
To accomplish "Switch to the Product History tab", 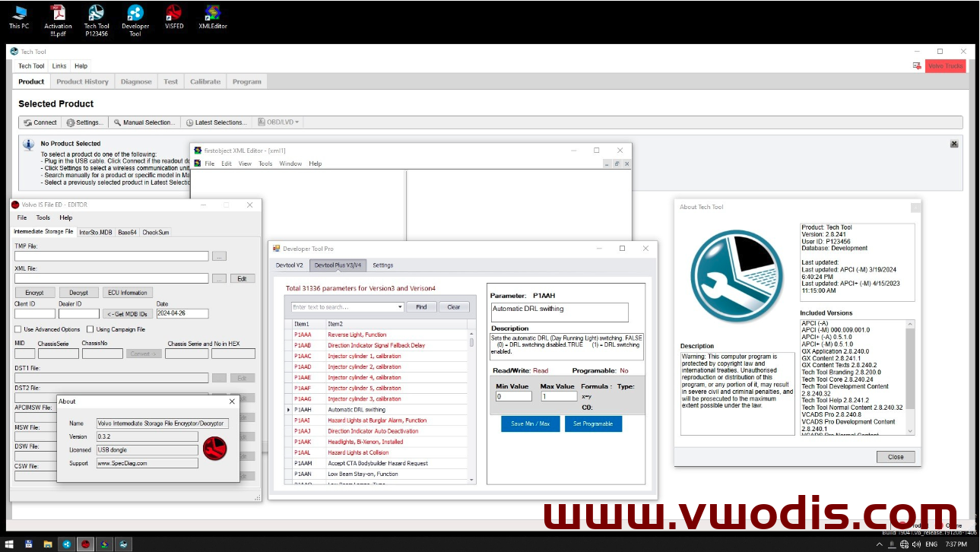I will [82, 81].
